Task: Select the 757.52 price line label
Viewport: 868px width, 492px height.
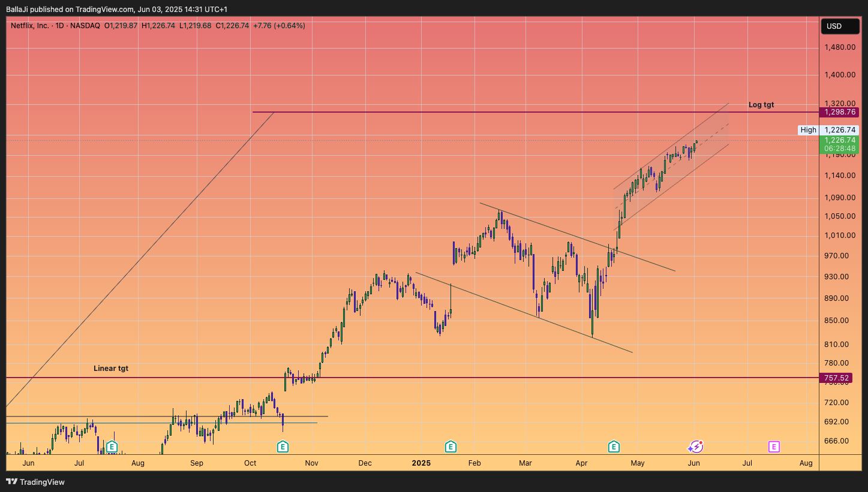Action: click(836, 378)
